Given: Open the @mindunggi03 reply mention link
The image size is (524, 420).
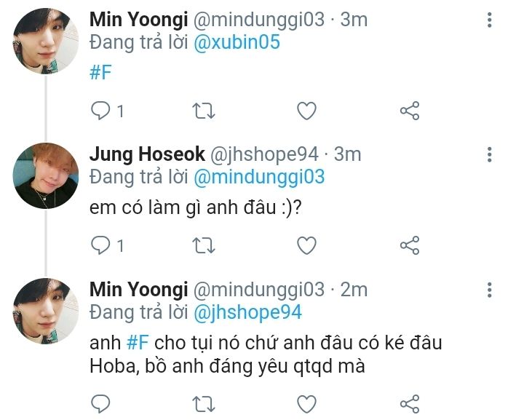Looking at the screenshot, I should [259, 177].
